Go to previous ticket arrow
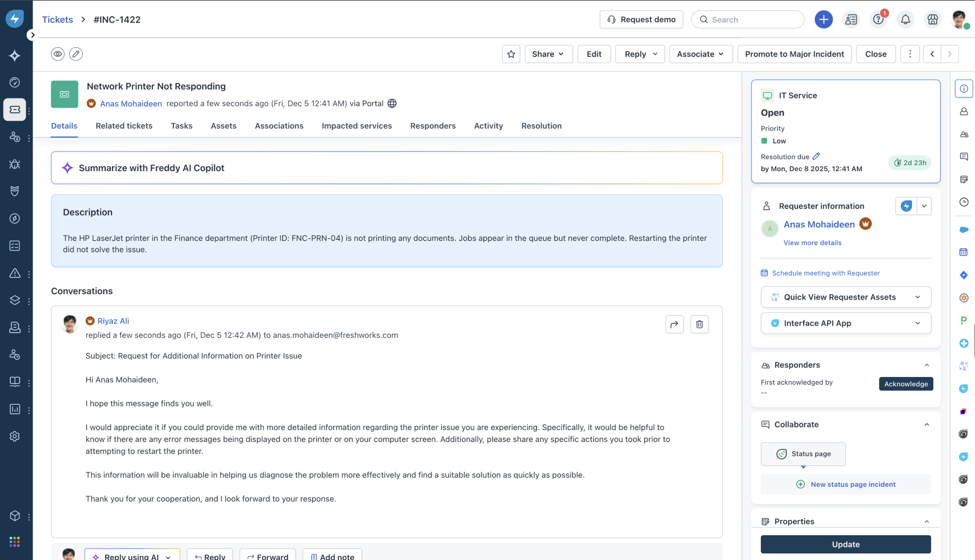The image size is (975, 560). (932, 54)
